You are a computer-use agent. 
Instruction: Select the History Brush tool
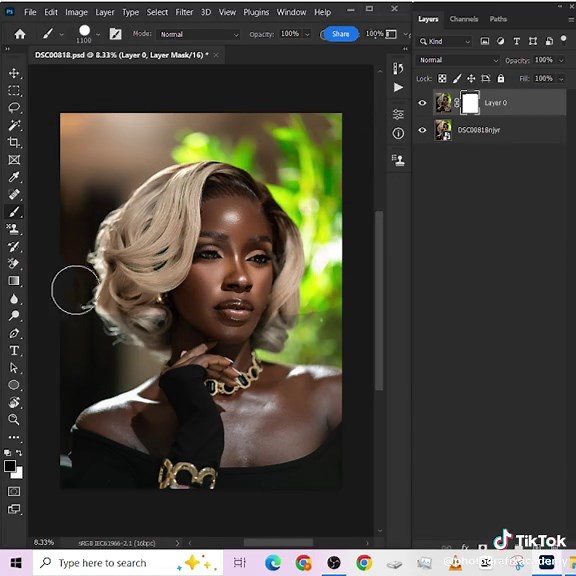click(x=14, y=246)
